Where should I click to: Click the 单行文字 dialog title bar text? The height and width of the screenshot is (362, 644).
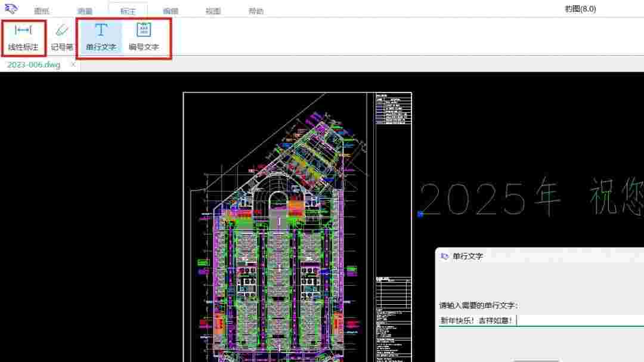(468, 256)
